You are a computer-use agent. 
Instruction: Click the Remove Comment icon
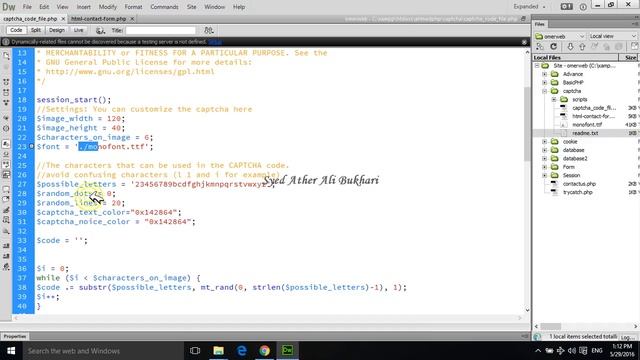(6, 200)
